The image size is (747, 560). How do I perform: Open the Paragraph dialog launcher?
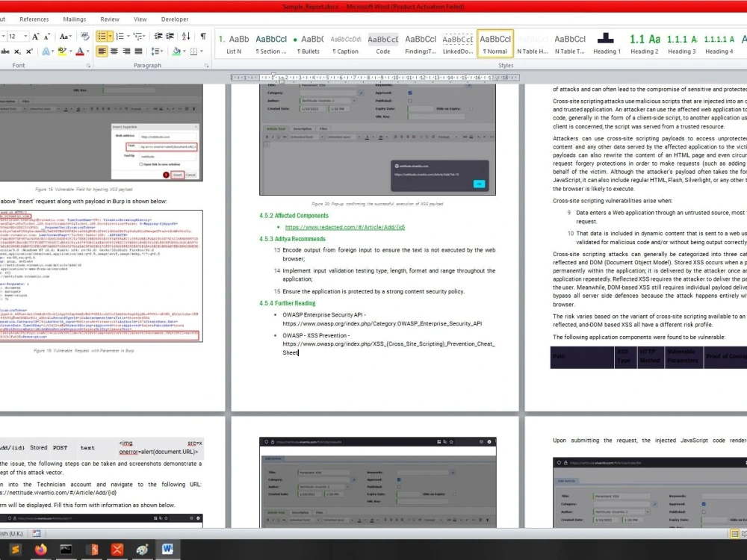[207, 66]
